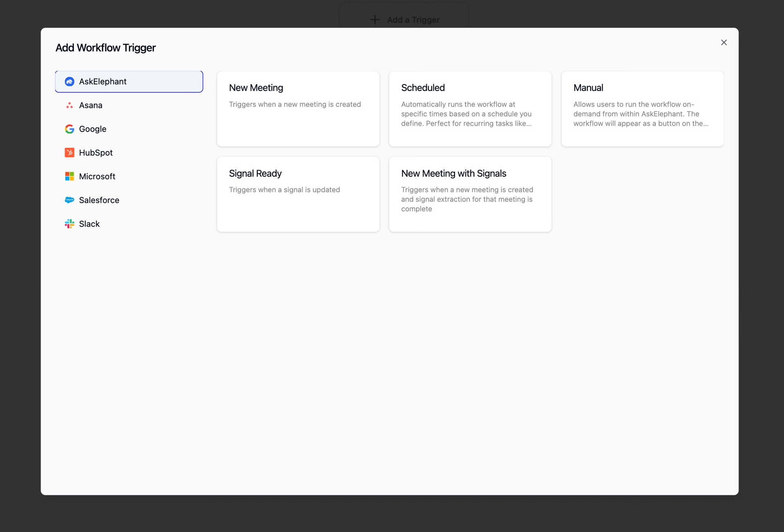Select the AskElephant label in the integration list
Viewport: 784px width, 532px height.
click(103, 82)
